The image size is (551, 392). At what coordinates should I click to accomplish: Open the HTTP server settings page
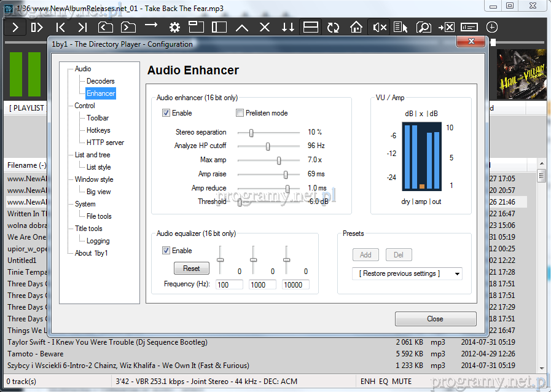(105, 143)
